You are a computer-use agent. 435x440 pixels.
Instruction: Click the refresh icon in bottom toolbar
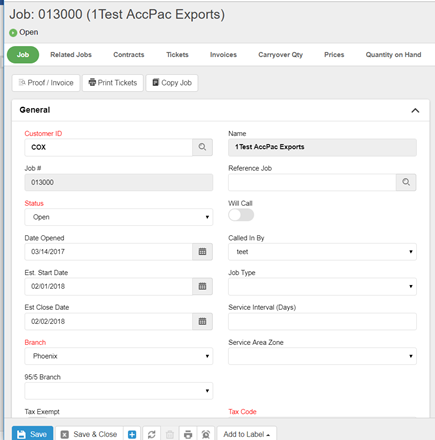point(152,434)
